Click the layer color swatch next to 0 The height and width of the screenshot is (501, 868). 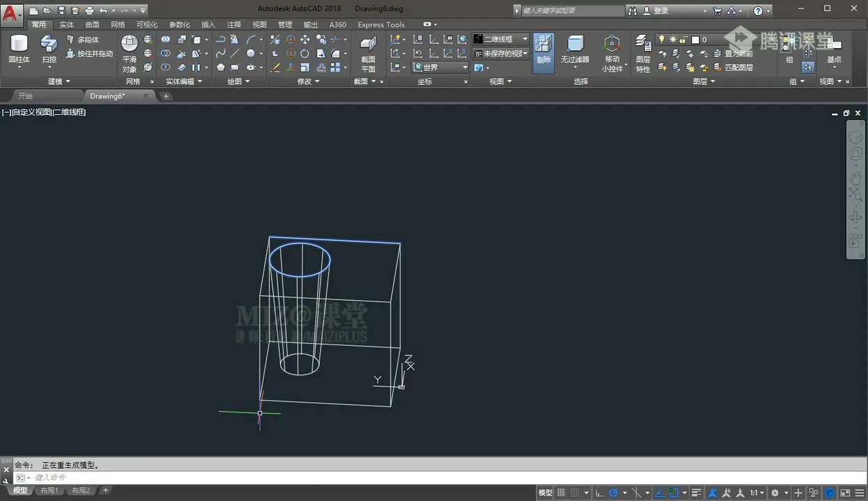(695, 40)
